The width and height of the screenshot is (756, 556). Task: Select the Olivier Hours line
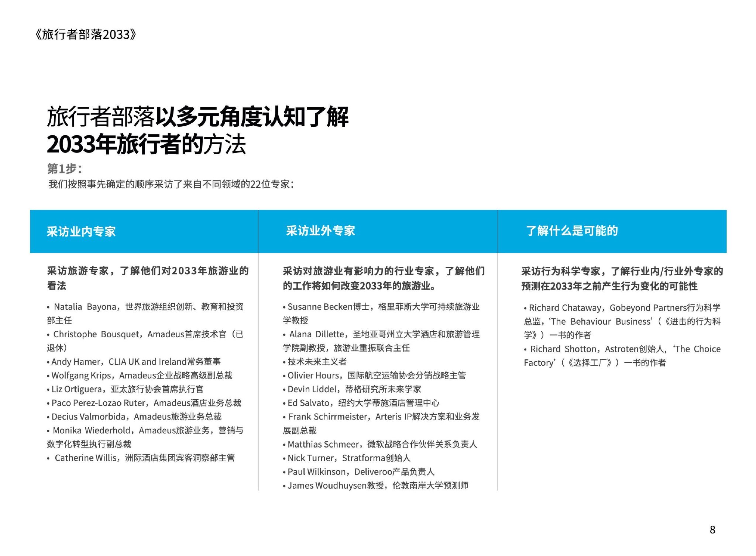coord(374,376)
